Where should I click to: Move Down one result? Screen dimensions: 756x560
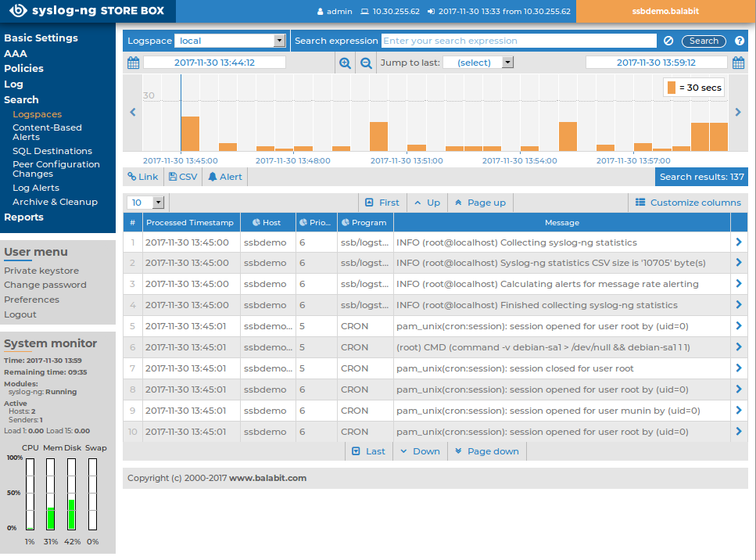point(421,451)
